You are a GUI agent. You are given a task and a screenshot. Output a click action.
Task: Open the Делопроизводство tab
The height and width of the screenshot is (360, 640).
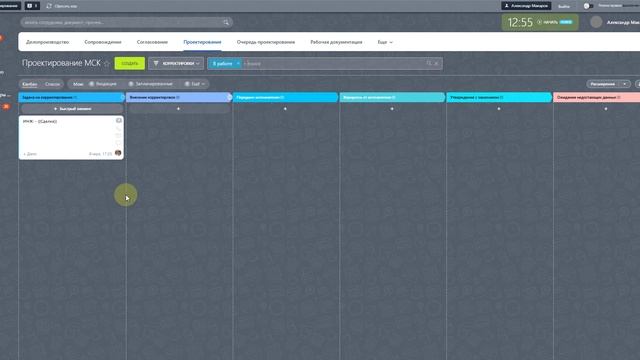pyautogui.click(x=47, y=42)
